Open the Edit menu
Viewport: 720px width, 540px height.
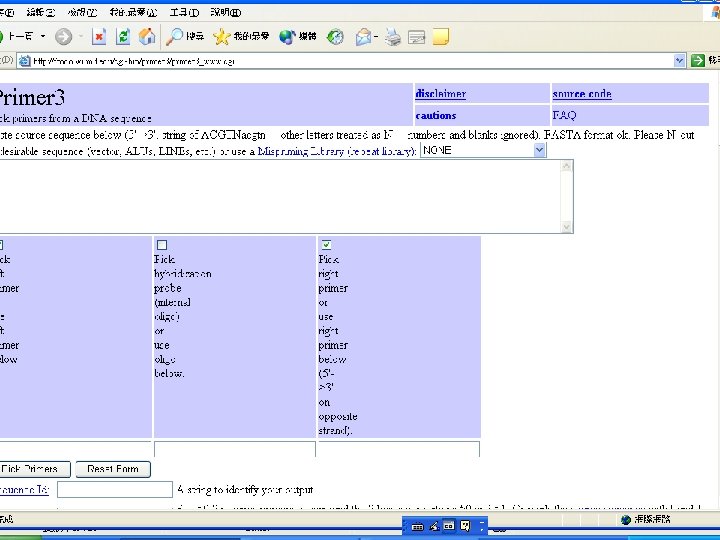[40, 12]
